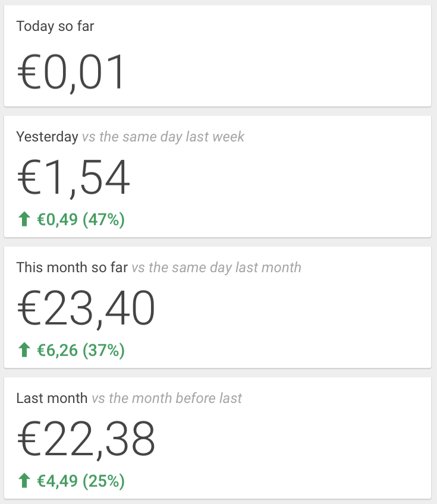Click the Yesterday heading text
437x504 pixels.
(x=48, y=137)
